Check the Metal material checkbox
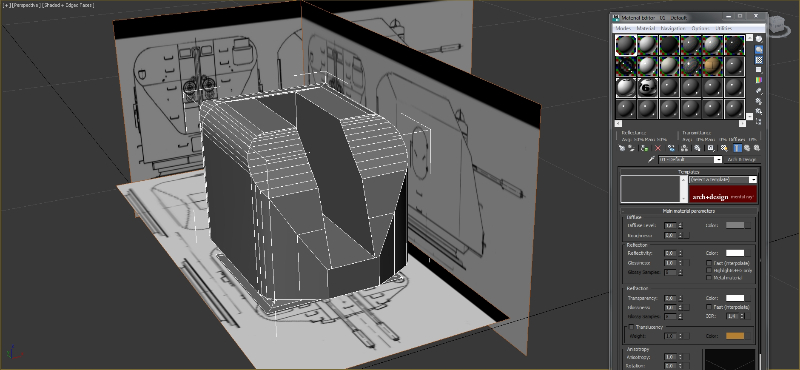 709,278
